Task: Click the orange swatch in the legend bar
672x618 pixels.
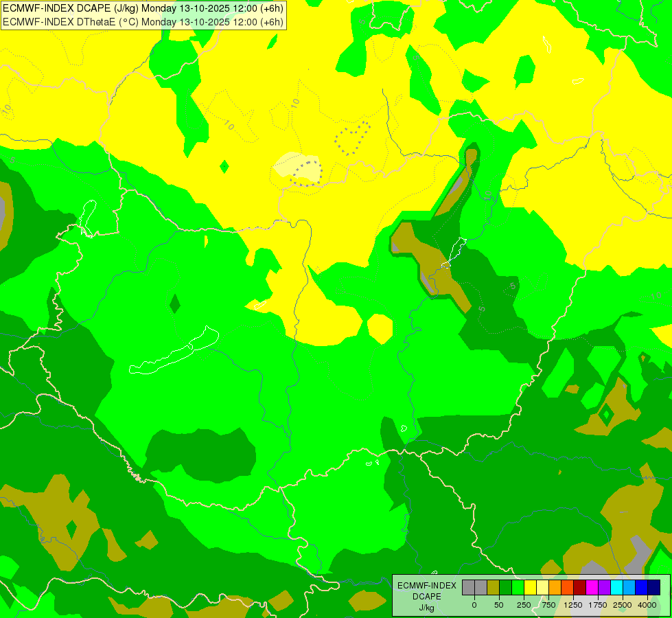Action: (x=555, y=588)
